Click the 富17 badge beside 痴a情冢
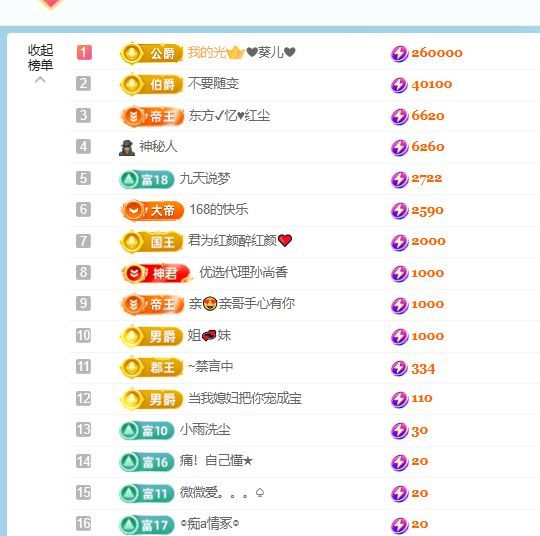This screenshot has width=540, height=536. click(x=147, y=525)
